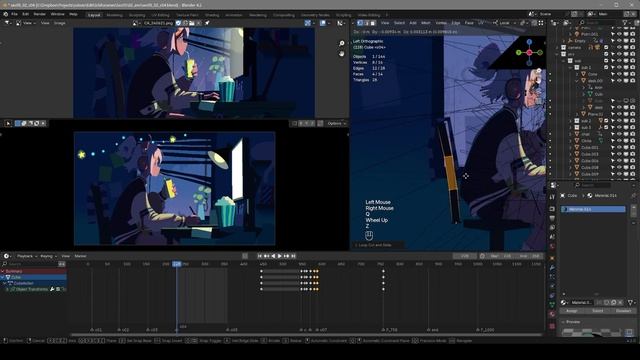Open the Options dropdown in lower editor
640x360 pixels.
[336, 123]
